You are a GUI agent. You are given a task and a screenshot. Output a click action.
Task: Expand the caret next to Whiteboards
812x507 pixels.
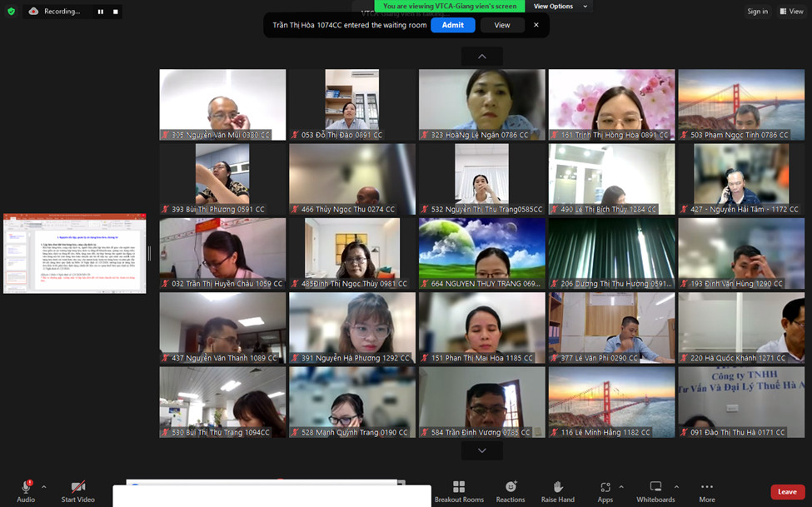676,487
